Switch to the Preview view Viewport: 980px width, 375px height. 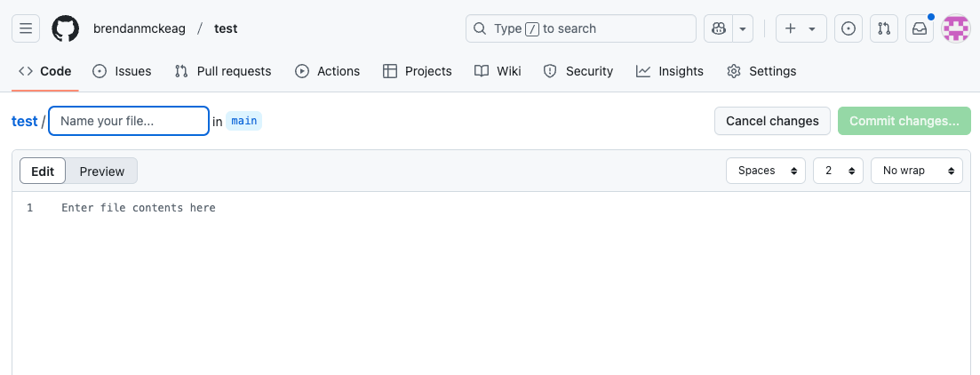point(102,172)
